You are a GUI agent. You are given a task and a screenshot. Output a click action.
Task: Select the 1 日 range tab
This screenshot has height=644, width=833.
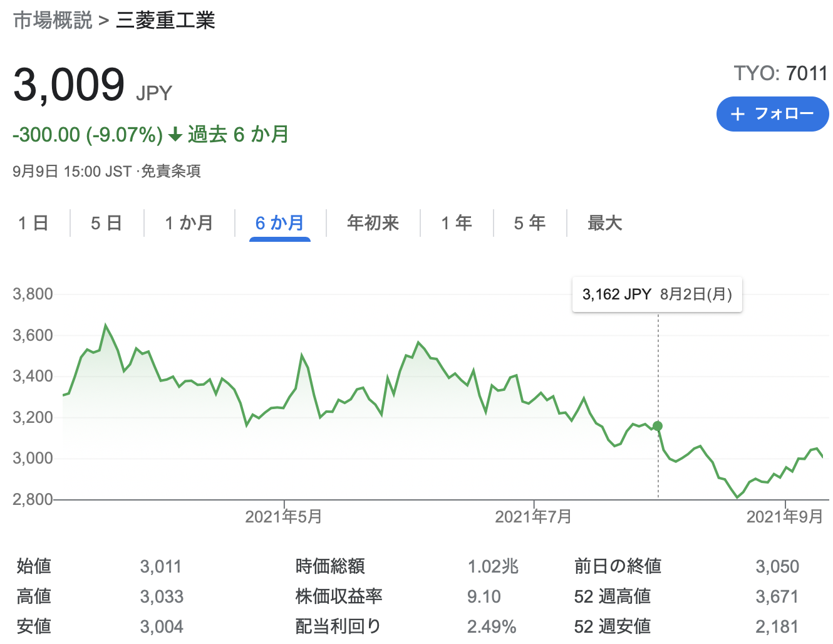[x=33, y=223]
